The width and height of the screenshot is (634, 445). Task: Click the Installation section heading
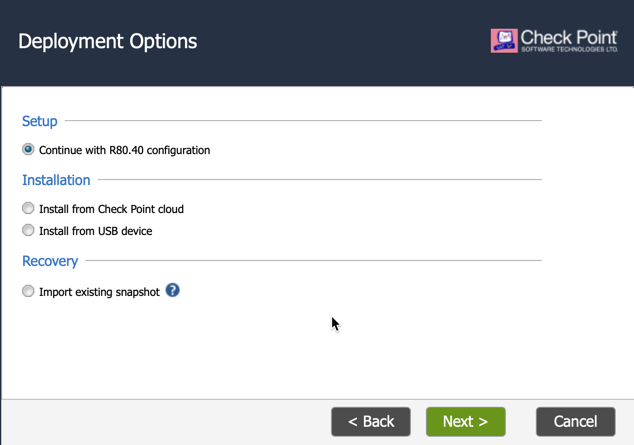coord(56,180)
